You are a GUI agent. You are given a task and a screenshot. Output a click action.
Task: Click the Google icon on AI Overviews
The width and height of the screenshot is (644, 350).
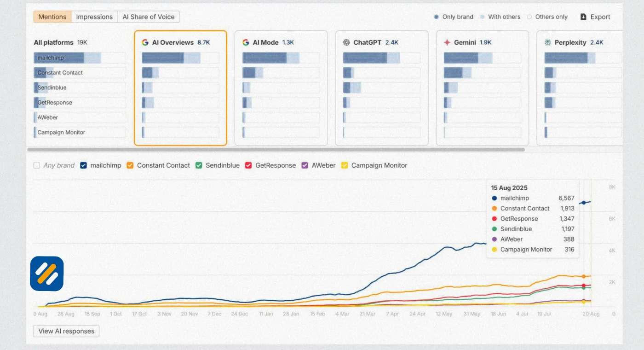click(x=145, y=42)
